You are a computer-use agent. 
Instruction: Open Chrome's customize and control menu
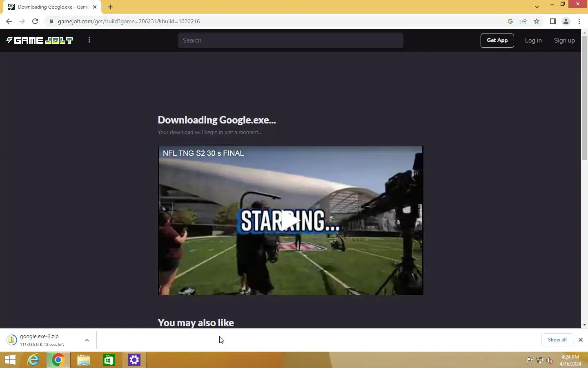point(579,21)
